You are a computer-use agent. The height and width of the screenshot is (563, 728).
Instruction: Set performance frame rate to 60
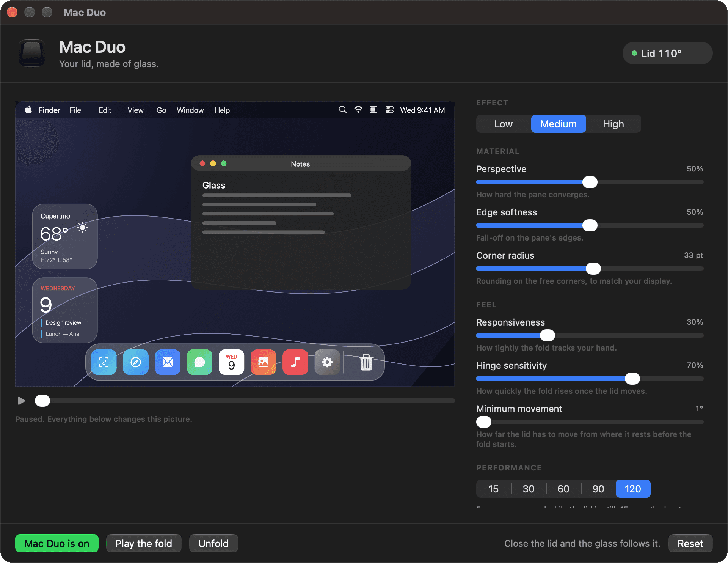pyautogui.click(x=563, y=489)
